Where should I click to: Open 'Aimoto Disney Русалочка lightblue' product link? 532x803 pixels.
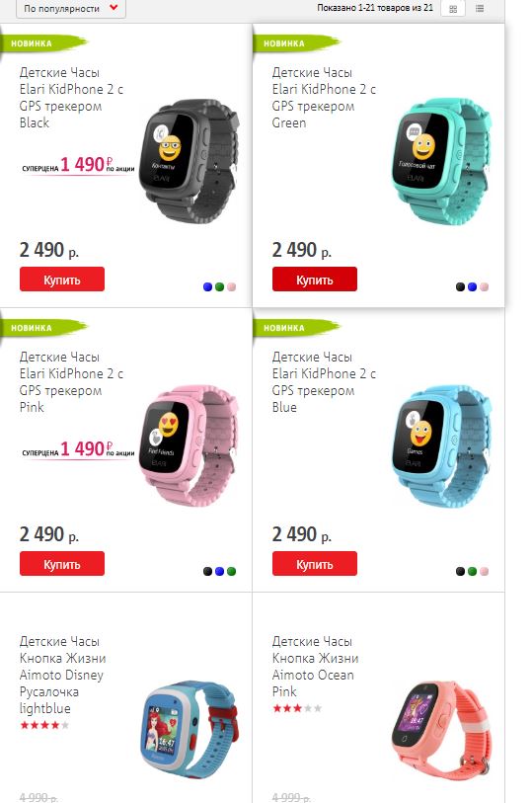coord(62,675)
